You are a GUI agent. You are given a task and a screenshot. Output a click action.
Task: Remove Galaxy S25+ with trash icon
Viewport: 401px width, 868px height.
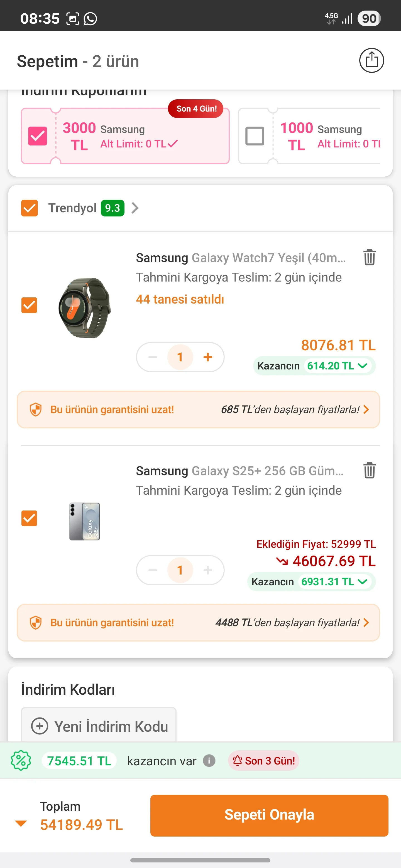click(369, 470)
